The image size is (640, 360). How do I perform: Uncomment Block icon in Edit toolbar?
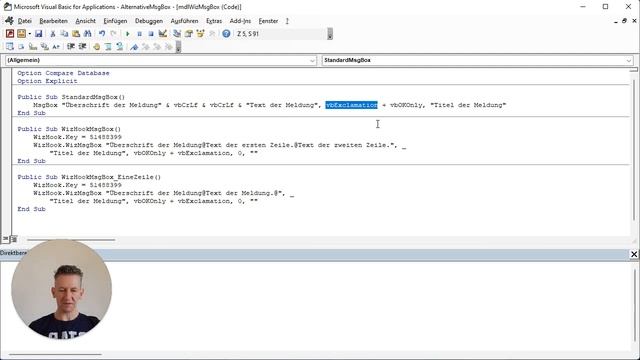point(119,47)
